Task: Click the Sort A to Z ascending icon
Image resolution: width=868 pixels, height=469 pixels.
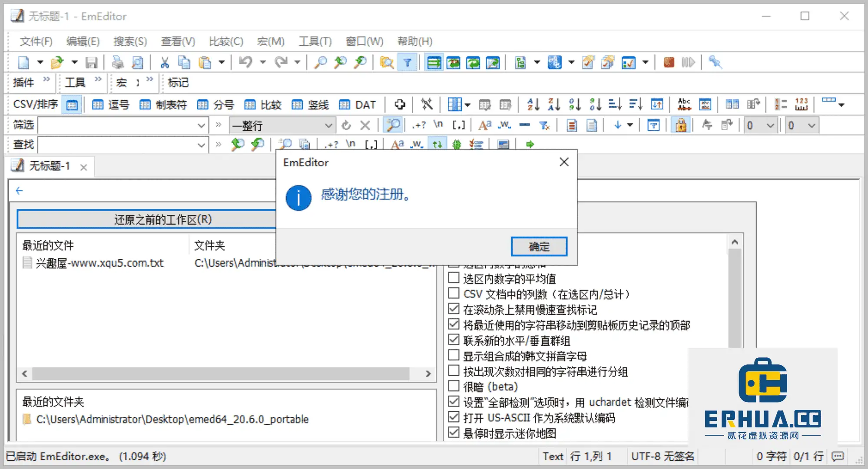Action: [x=533, y=104]
